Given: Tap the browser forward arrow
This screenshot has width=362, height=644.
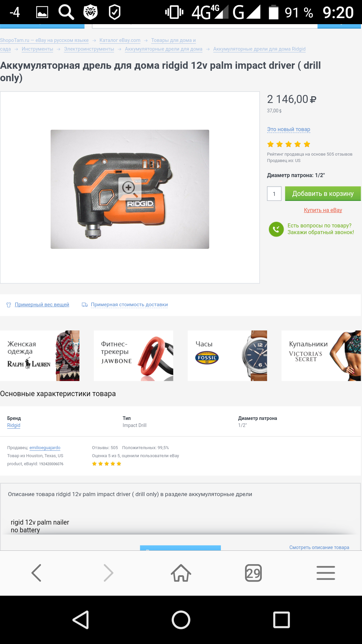Looking at the screenshot, I should pos(109,573).
